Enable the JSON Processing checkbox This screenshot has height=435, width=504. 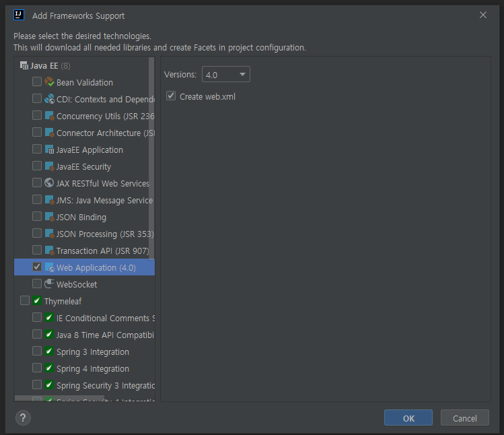click(x=37, y=233)
